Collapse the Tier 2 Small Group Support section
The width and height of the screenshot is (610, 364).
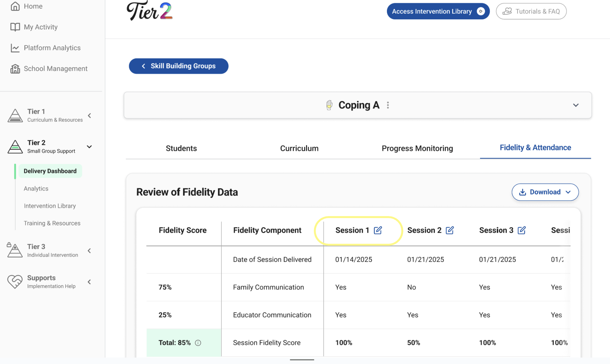[89, 147]
